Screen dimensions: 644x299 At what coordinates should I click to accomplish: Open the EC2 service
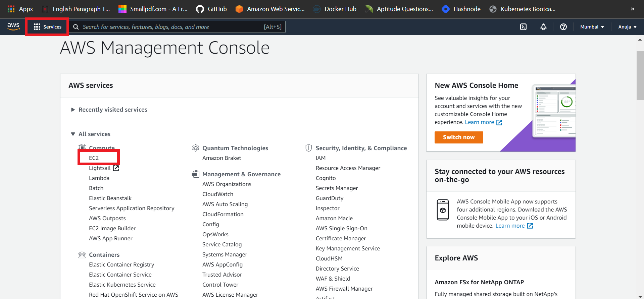pos(94,158)
